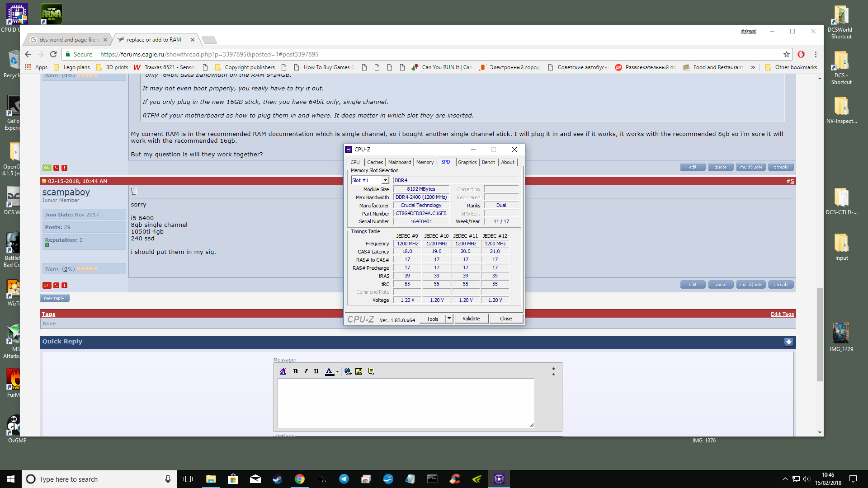Screen dimensions: 868x488
Task: Click q/reply button on post #5
Action: pos(781,285)
